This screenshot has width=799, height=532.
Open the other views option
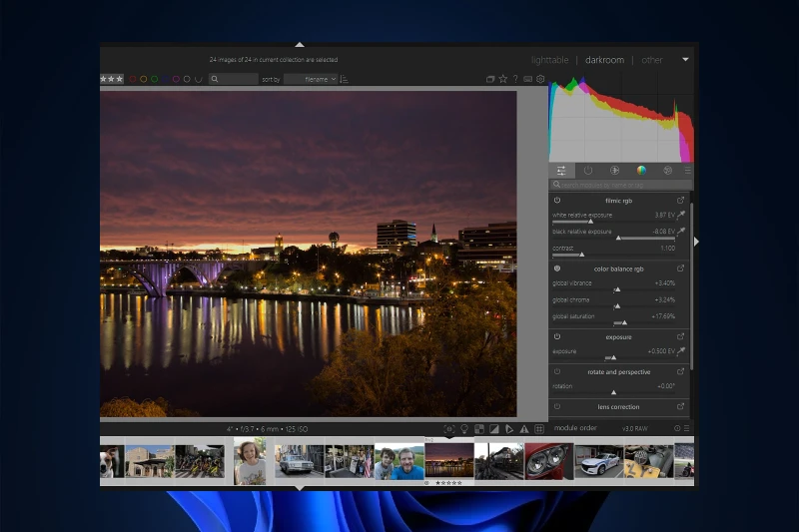point(652,60)
